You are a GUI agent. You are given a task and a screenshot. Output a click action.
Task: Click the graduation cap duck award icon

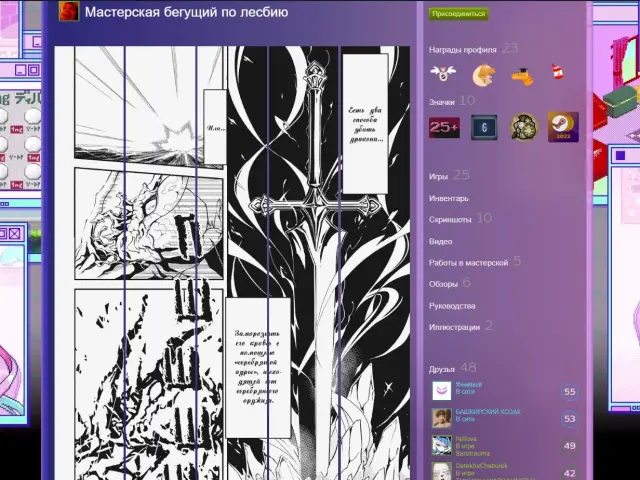(x=521, y=74)
